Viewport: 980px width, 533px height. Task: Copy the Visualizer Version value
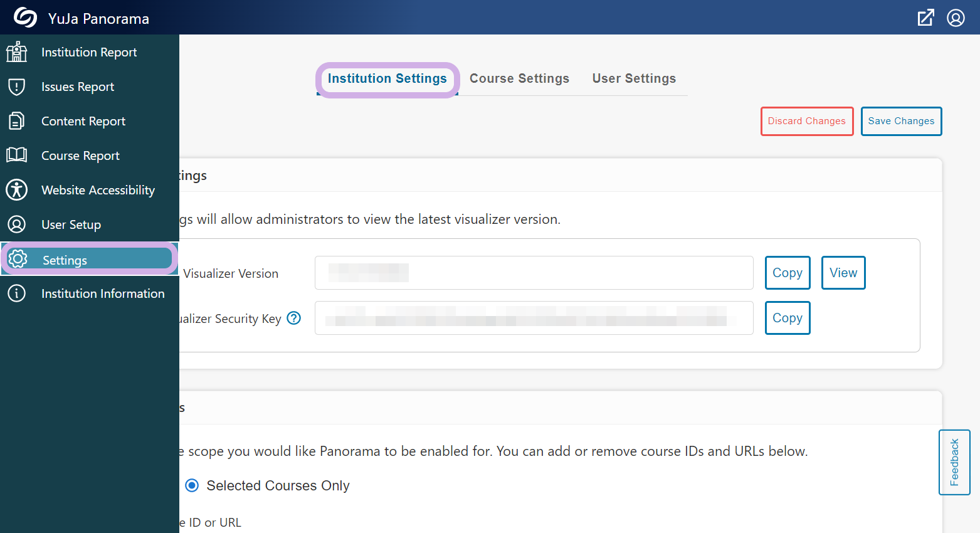pyautogui.click(x=788, y=273)
